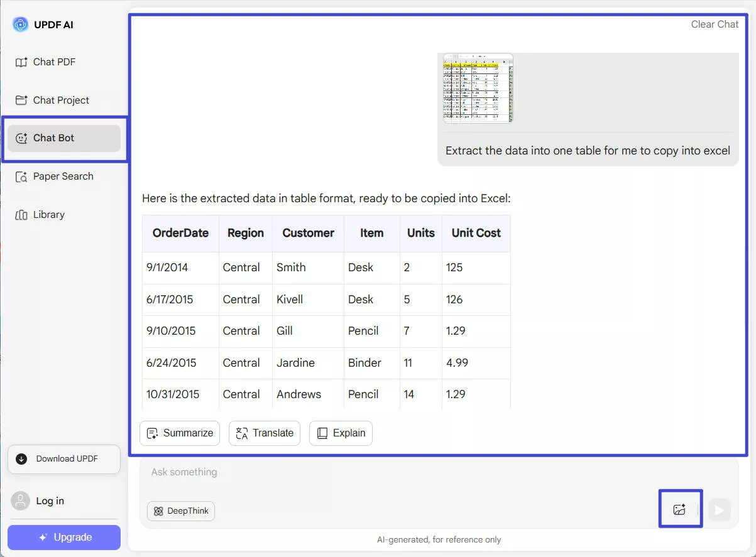The image size is (756, 557).
Task: Click the Chat Project folder icon
Action: tap(21, 100)
